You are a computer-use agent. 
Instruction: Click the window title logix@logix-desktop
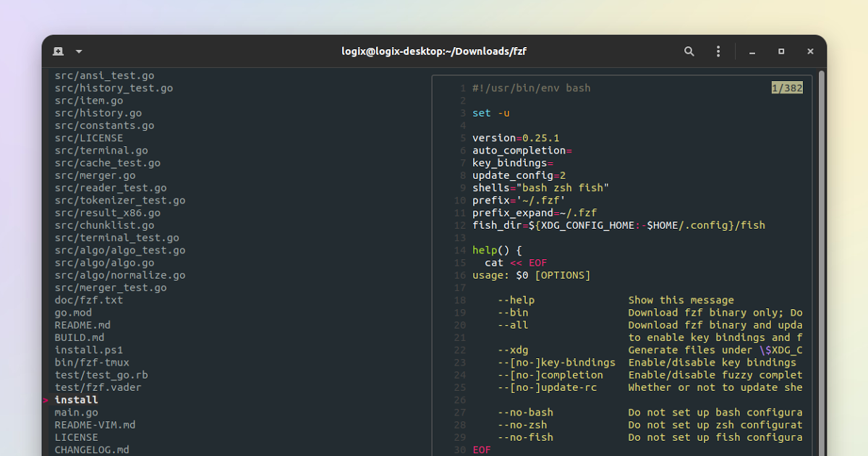(434, 51)
